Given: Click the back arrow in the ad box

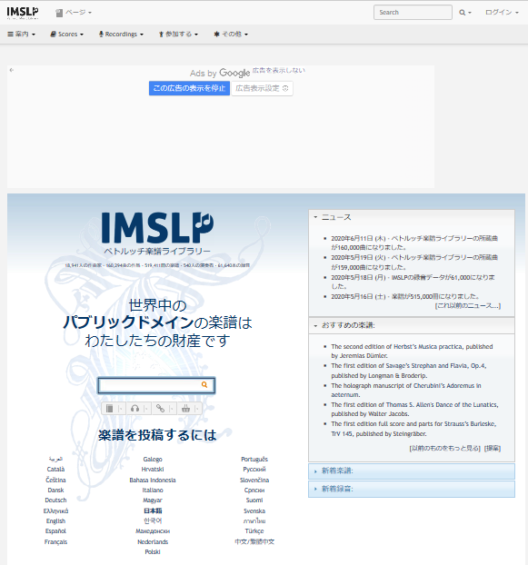Looking at the screenshot, I should (x=12, y=70).
